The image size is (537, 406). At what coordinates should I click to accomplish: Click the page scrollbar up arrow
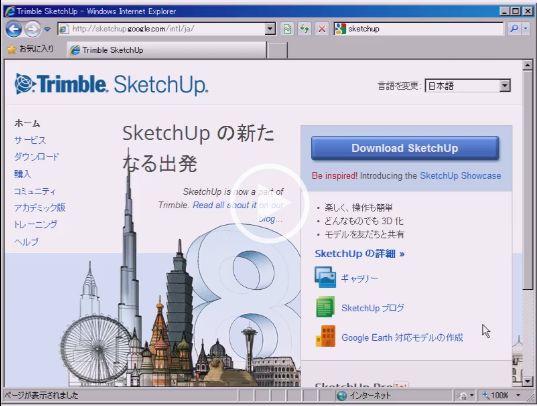(527, 65)
